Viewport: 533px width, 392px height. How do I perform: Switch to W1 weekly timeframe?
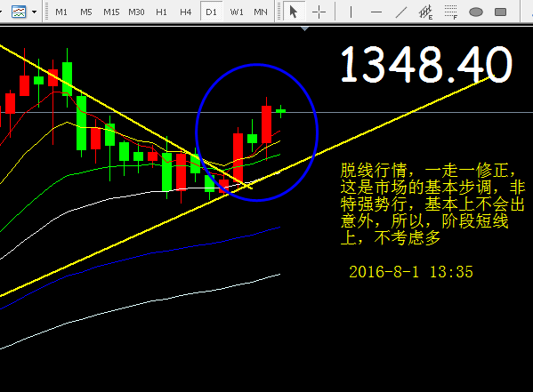tap(237, 12)
